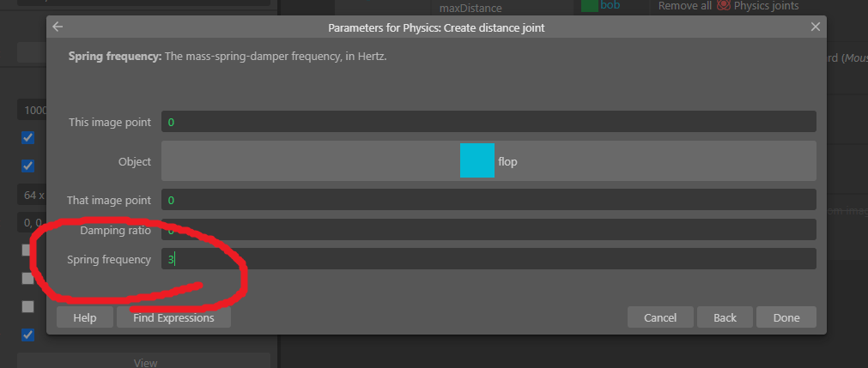Image resolution: width=868 pixels, height=368 pixels.
Task: Click the back arrow in dialog title bar
Action: coord(58,27)
